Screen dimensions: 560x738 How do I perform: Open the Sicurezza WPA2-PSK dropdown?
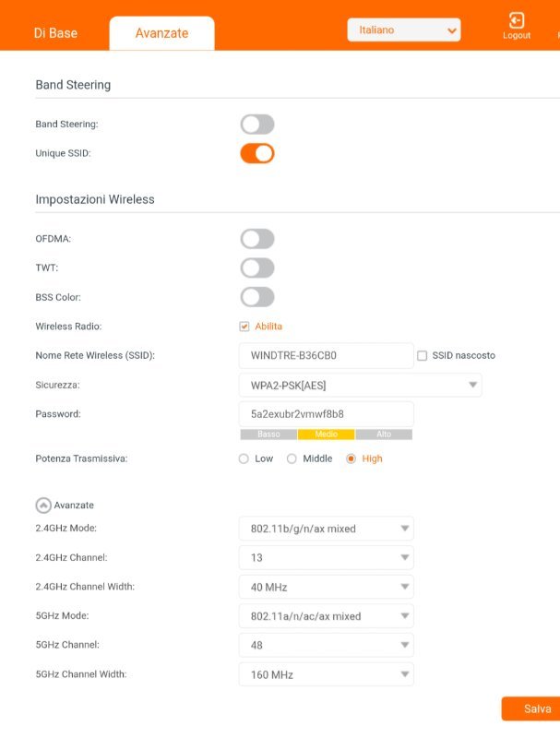360,386
